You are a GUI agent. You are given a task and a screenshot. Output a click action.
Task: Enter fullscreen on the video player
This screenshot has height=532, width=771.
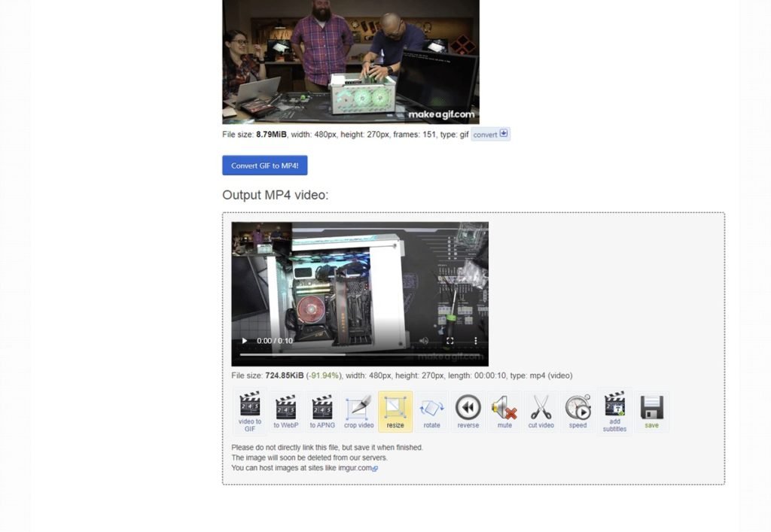coord(449,340)
